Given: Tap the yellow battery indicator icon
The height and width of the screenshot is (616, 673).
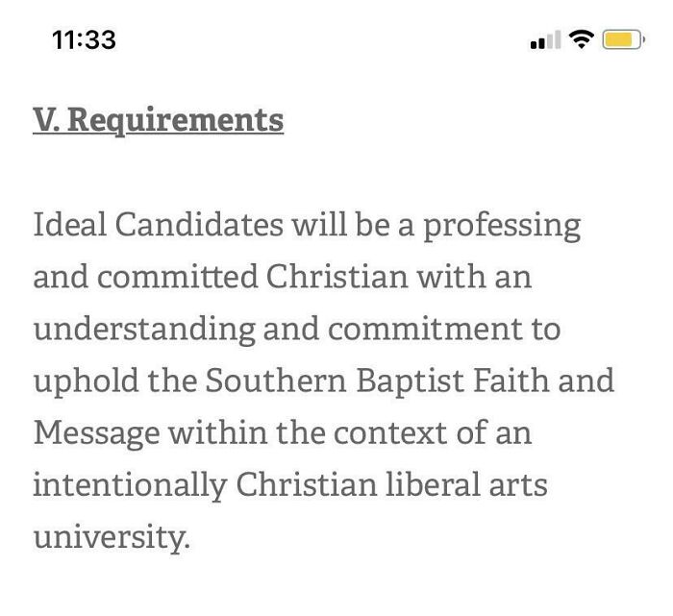Looking at the screenshot, I should [x=623, y=39].
